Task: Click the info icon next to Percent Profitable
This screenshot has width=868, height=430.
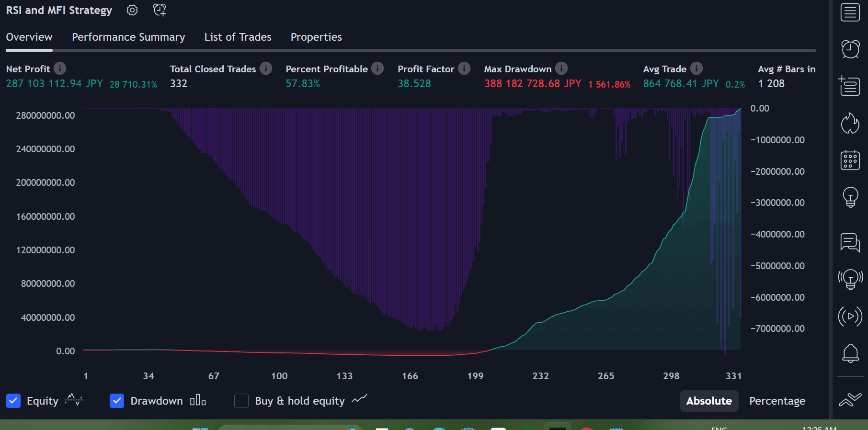Action: [377, 68]
